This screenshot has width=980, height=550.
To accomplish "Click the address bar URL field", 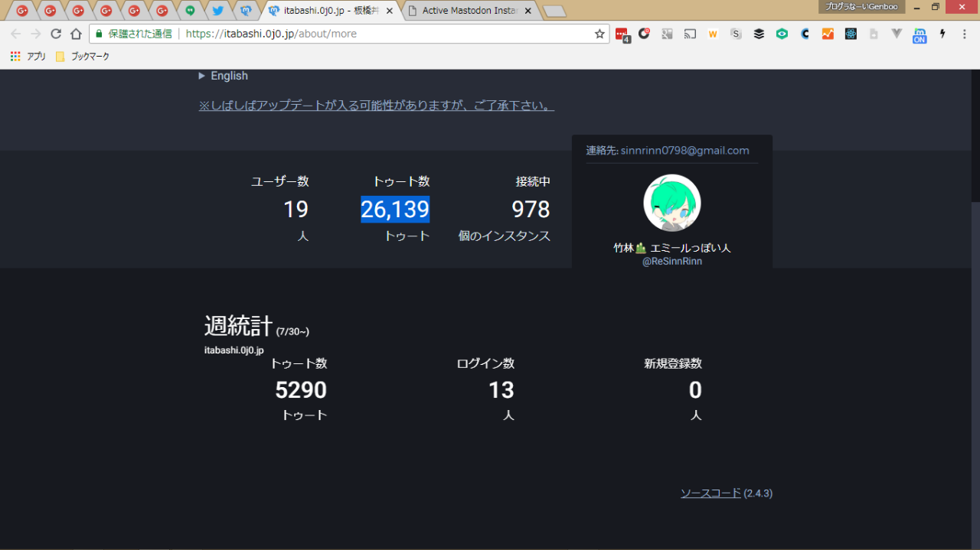I will (383, 34).
